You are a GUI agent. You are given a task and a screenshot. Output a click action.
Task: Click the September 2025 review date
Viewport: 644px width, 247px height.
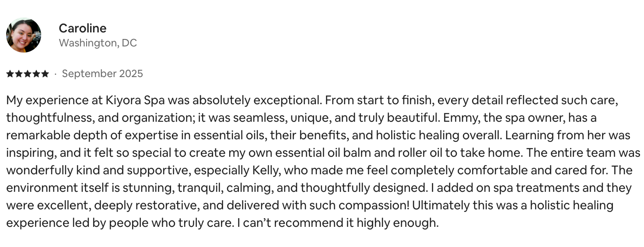point(102,74)
